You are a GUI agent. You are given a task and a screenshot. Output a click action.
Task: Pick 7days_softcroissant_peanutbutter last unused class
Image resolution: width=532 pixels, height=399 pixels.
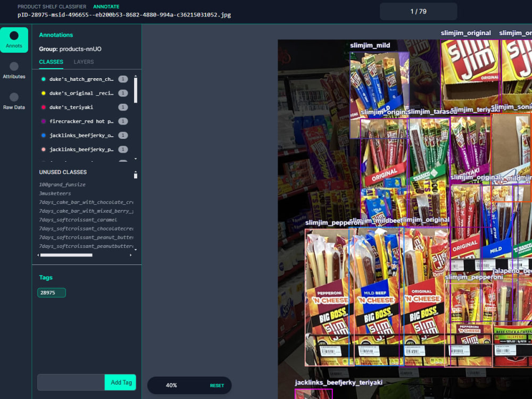(86, 246)
